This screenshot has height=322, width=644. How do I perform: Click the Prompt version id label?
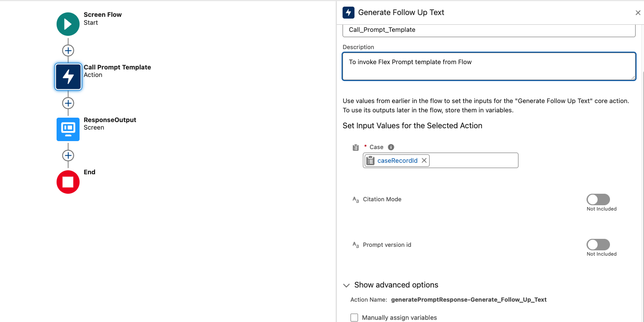(387, 245)
